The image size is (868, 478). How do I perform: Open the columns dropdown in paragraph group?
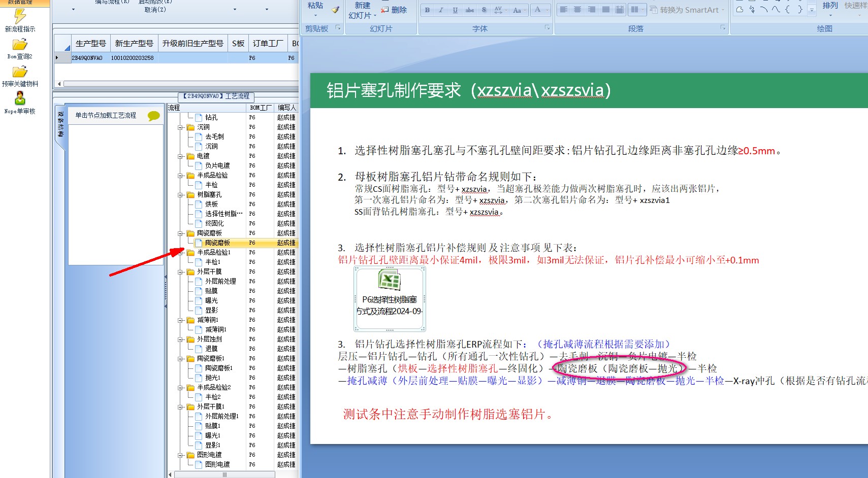pos(637,10)
